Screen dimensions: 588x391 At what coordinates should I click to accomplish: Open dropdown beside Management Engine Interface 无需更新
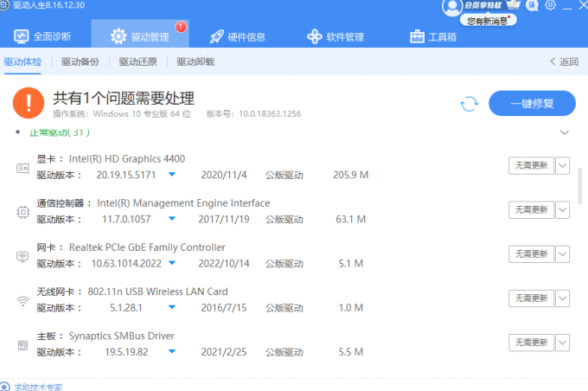point(562,209)
